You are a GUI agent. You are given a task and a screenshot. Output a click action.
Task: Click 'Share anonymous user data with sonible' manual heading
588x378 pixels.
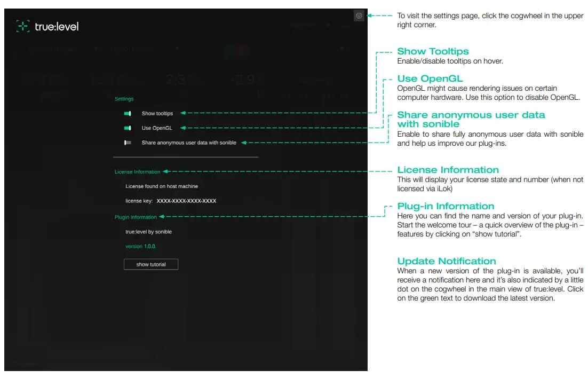click(471, 120)
